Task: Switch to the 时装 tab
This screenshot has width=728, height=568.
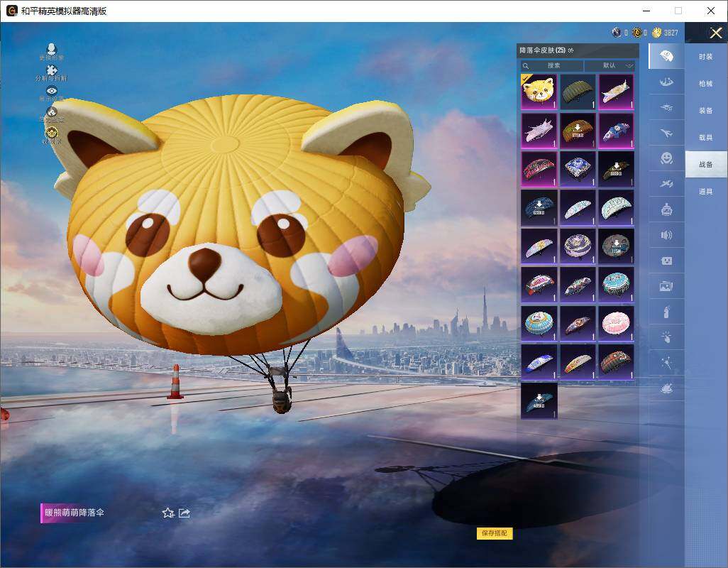Action: coord(706,57)
